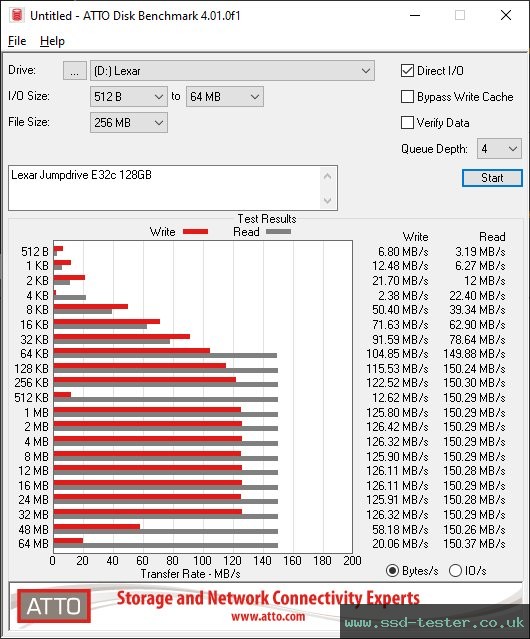Image resolution: width=530 pixels, height=639 pixels.
Task: Open the I/O Size minimum dropdown 512 B
Action: (x=129, y=97)
